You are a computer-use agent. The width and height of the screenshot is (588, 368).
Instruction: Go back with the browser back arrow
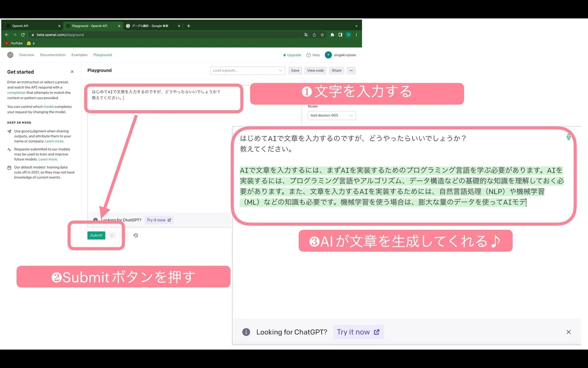pos(7,35)
